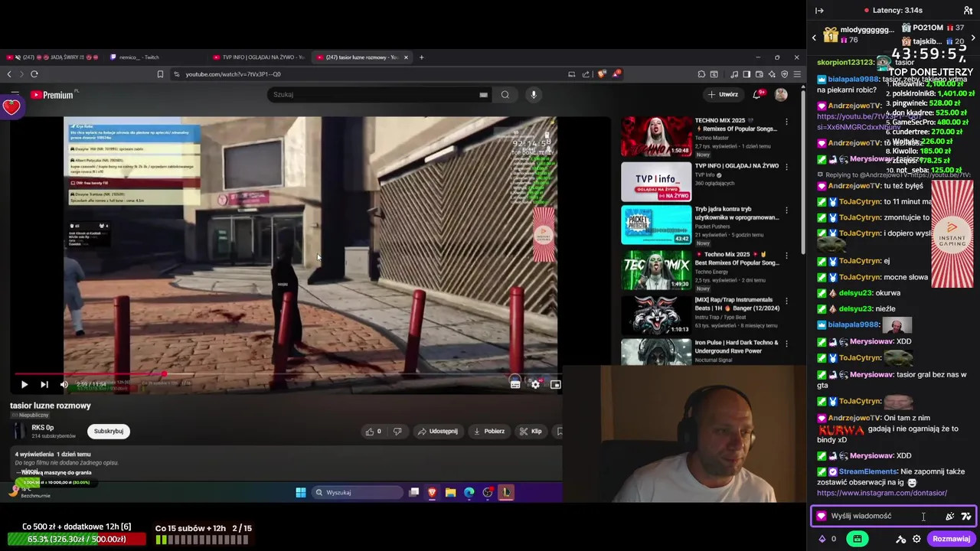Open File Explorer from taskbar
980x551 pixels.
tap(451, 493)
